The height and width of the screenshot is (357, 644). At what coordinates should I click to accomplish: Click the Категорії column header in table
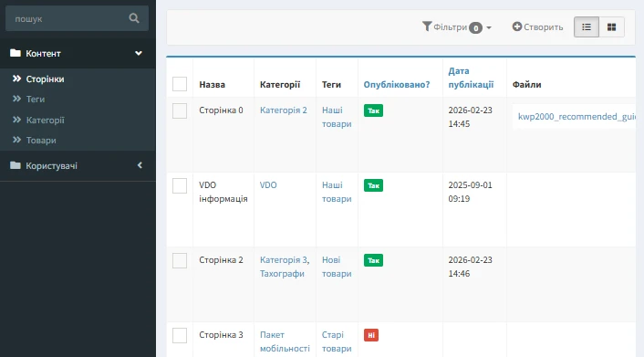point(280,84)
